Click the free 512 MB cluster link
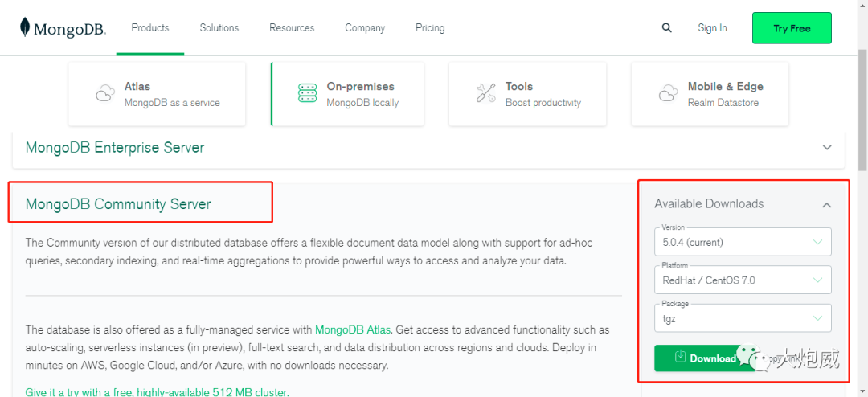The width and height of the screenshot is (868, 397). 157,392
